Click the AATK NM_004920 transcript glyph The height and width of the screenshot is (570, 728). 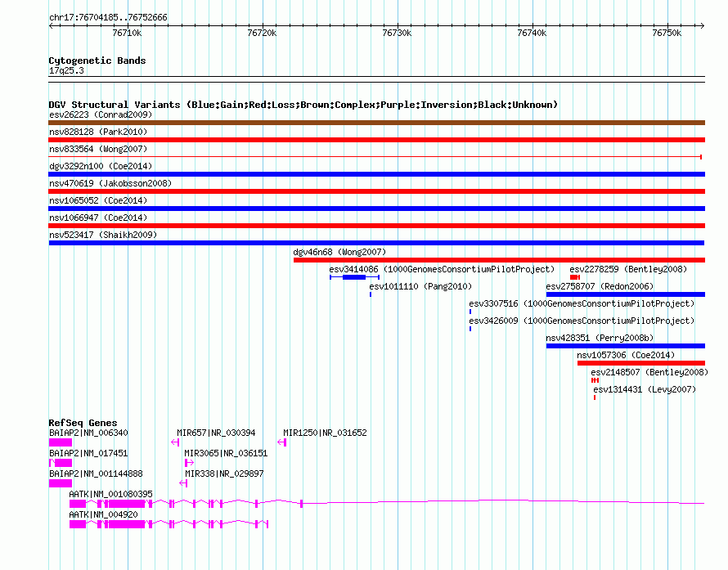(x=169, y=524)
